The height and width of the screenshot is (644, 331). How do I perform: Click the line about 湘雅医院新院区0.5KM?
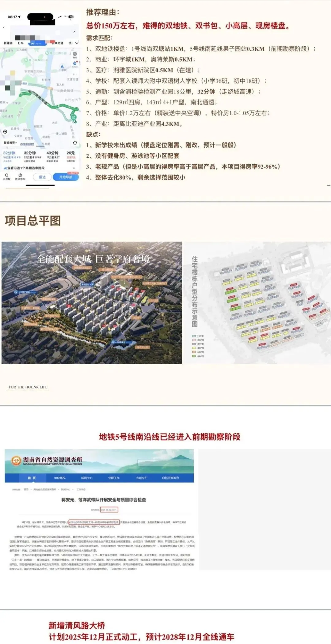tap(143, 70)
